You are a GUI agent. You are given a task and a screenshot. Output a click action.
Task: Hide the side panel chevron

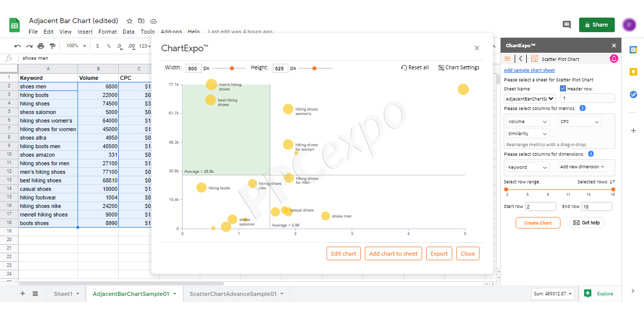(633, 291)
